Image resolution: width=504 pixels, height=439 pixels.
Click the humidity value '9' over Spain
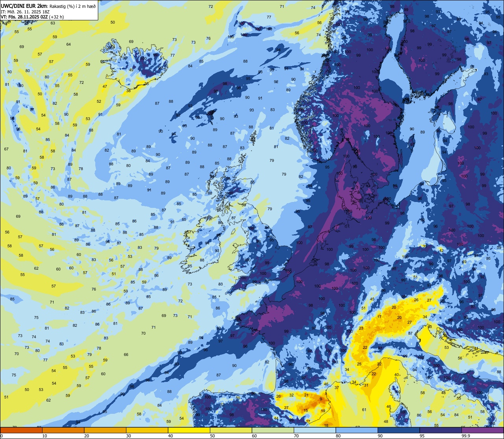tap(321, 399)
